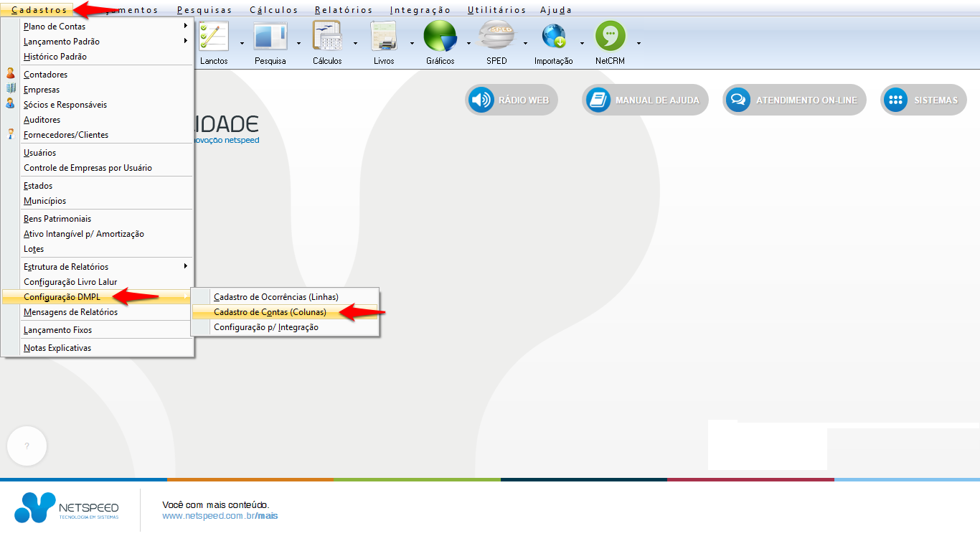Open the Gráficos pie chart icon
Image resolution: width=980 pixels, height=536 pixels.
click(x=440, y=36)
